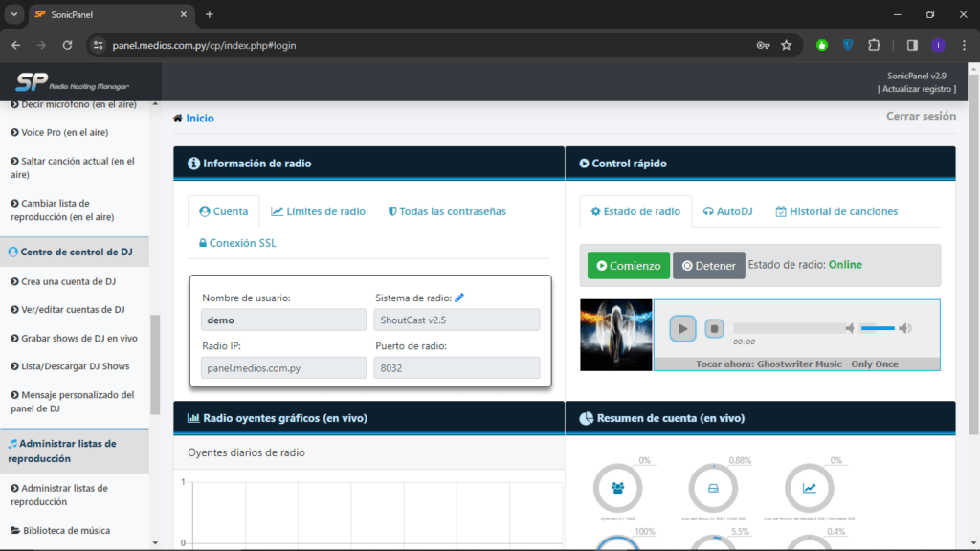Click the Cerrar sesión link
Image resolution: width=980 pixels, height=551 pixels.
point(921,116)
